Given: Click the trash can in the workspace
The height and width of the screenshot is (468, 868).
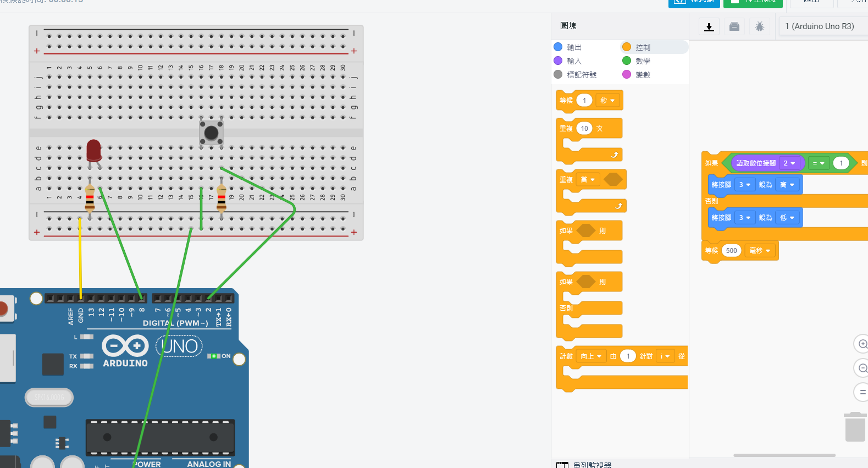Looking at the screenshot, I should (x=855, y=427).
